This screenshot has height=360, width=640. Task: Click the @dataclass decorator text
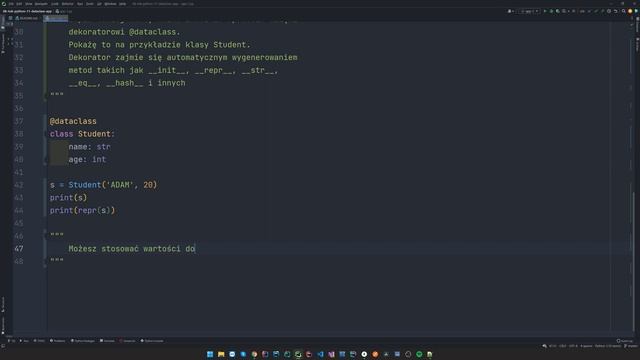(73, 121)
